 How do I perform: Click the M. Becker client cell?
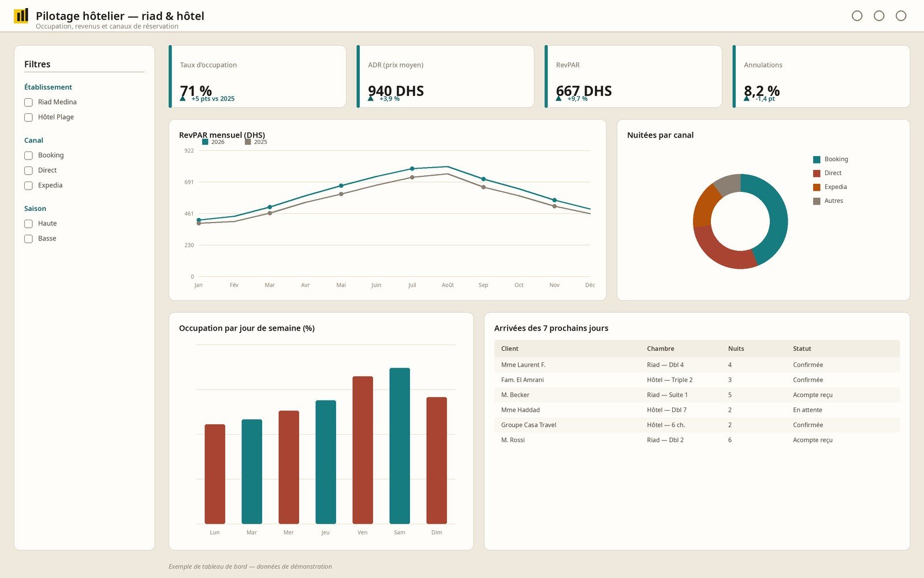click(515, 395)
